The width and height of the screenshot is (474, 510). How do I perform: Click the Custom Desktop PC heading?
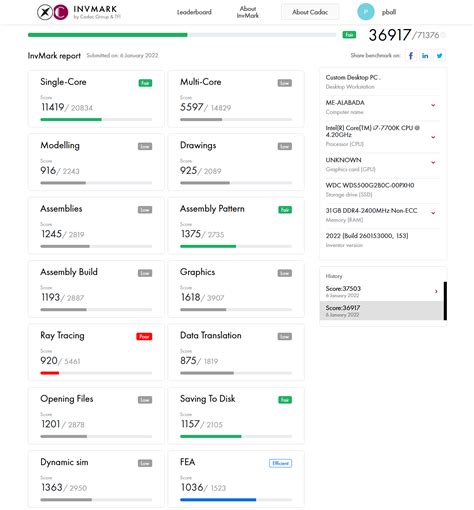[x=353, y=78]
